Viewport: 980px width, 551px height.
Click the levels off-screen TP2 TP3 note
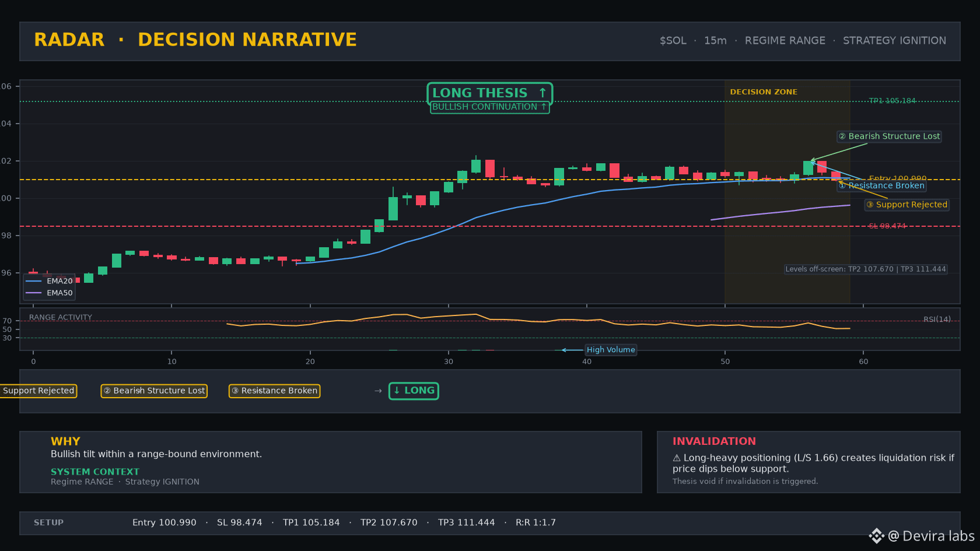click(866, 269)
